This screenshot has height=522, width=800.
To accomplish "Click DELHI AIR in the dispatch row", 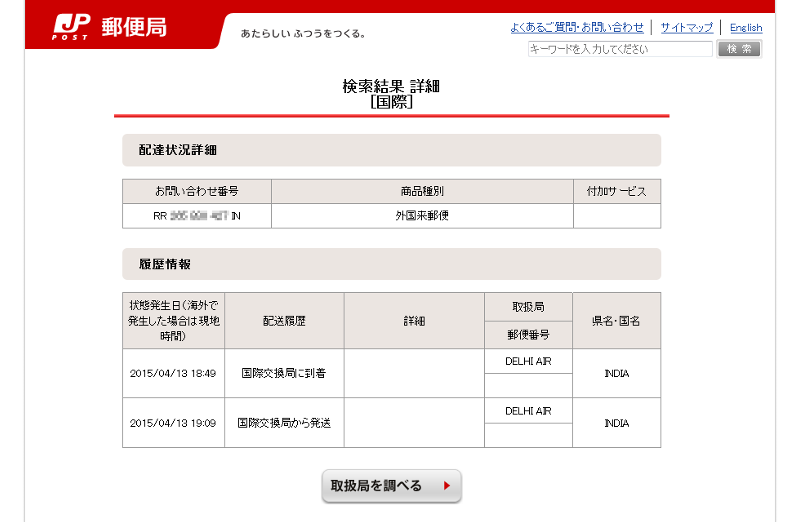I will [x=528, y=411].
